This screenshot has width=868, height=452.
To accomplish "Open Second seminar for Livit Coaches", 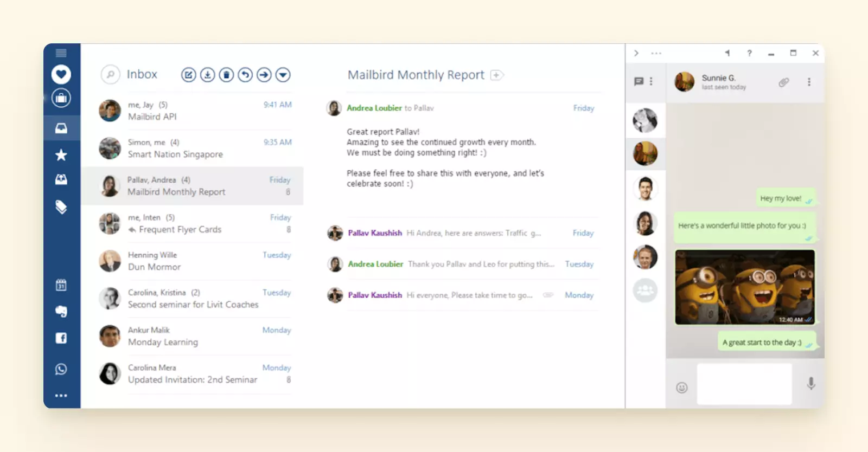I will tap(193, 298).
